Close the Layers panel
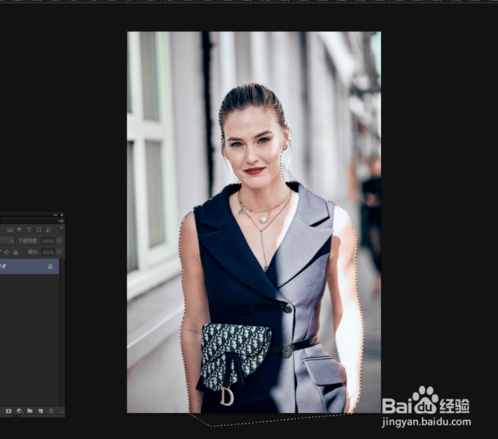The image size is (498, 439). point(62,215)
